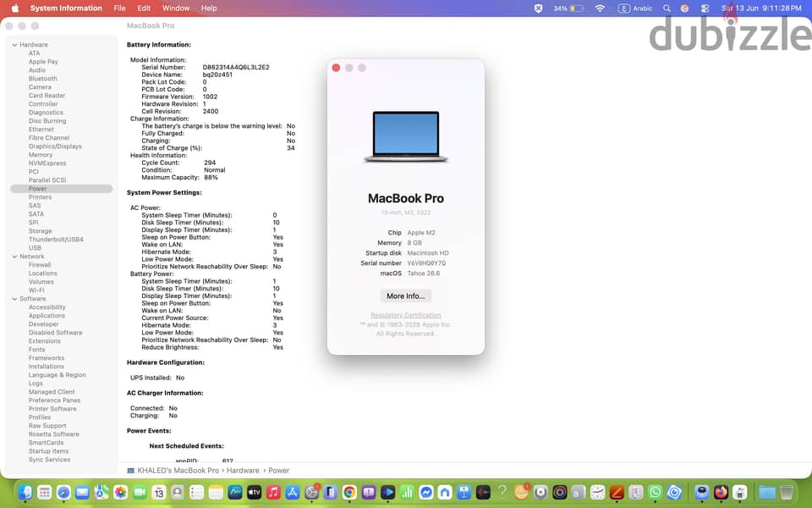The width and height of the screenshot is (812, 508).
Task: Open Voice Memos from the Dock
Action: pos(483,493)
